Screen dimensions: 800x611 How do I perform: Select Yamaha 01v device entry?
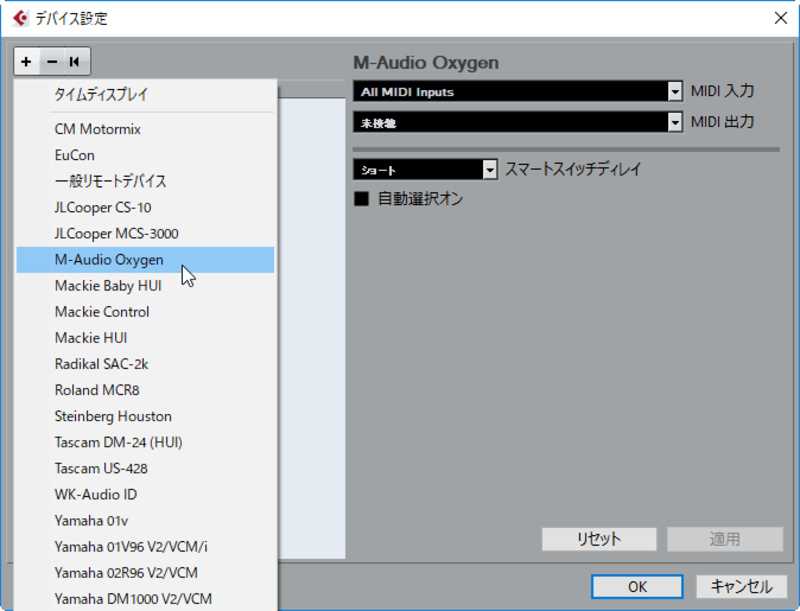145,521
